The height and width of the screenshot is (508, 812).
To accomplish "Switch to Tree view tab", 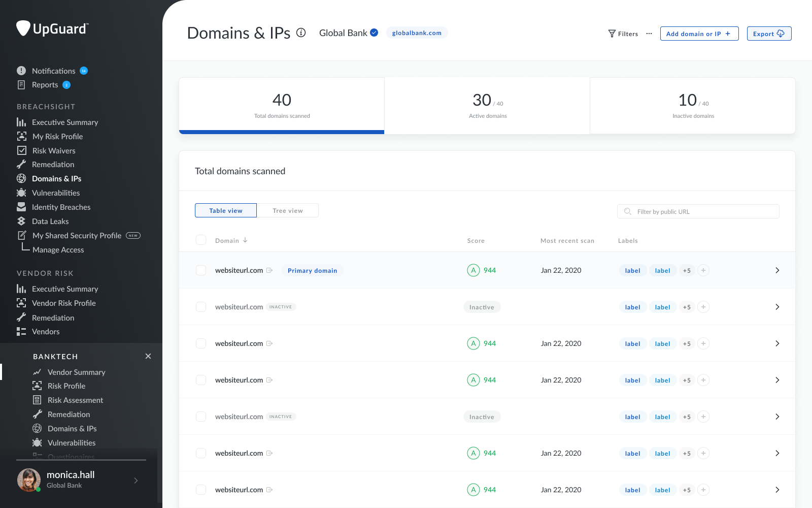I will [288, 210].
